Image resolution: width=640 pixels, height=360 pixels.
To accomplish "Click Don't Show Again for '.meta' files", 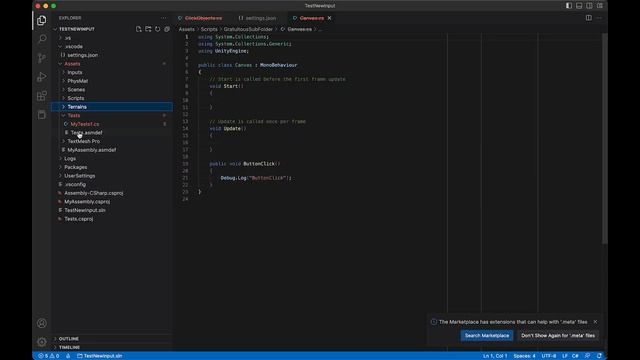I will (558, 336).
